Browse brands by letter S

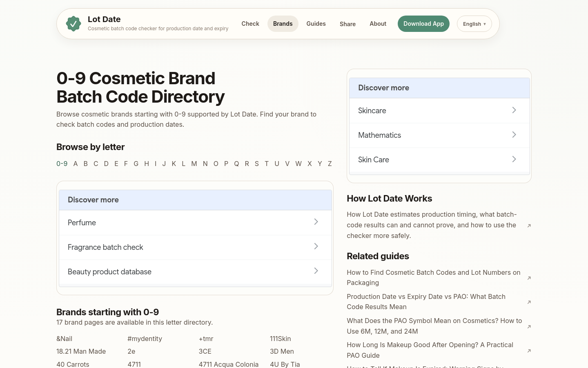tap(257, 164)
